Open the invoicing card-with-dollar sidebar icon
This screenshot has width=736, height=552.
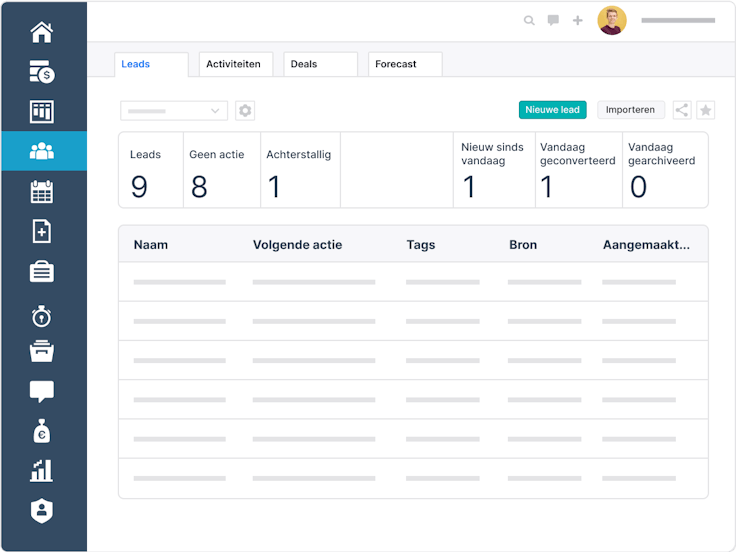42,72
